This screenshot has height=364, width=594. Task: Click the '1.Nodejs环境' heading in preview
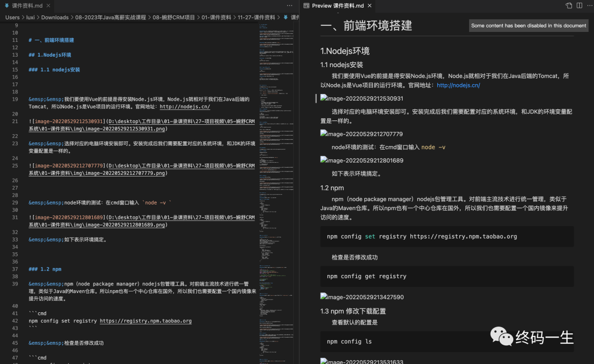pos(345,51)
